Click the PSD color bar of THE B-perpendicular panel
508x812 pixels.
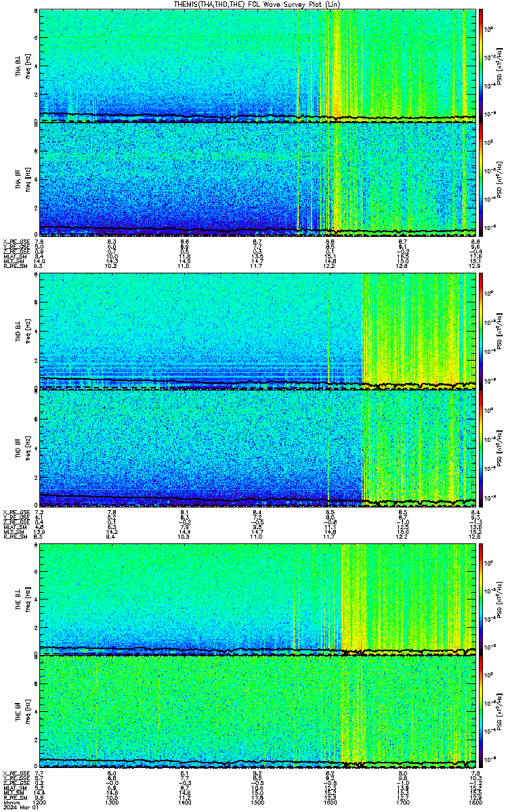[x=481, y=598]
